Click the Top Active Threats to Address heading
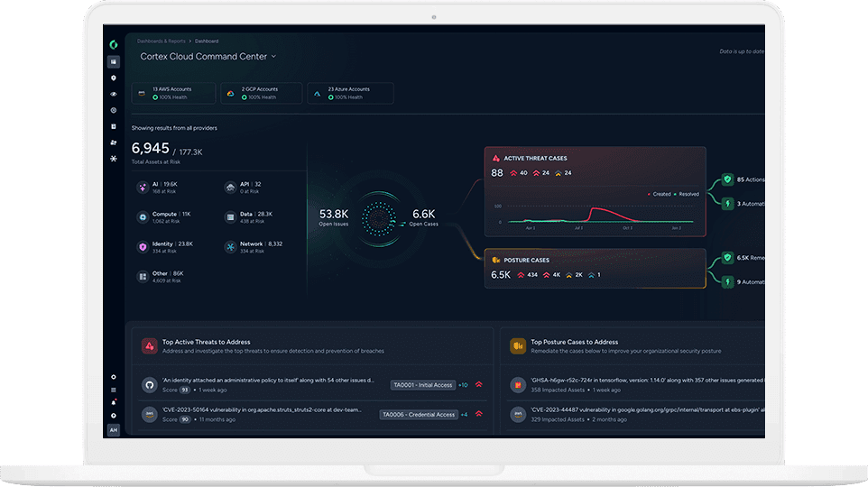Image resolution: width=868 pixels, height=487 pixels. (206, 342)
